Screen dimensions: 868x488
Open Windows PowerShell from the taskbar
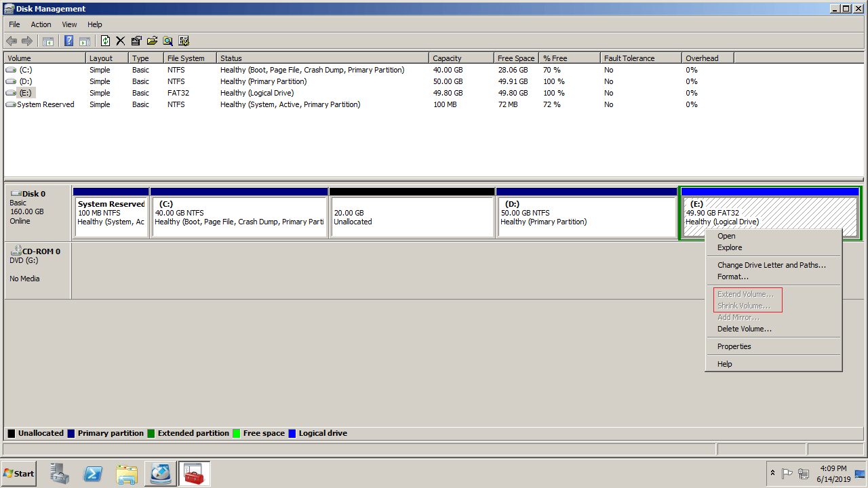pyautogui.click(x=93, y=474)
